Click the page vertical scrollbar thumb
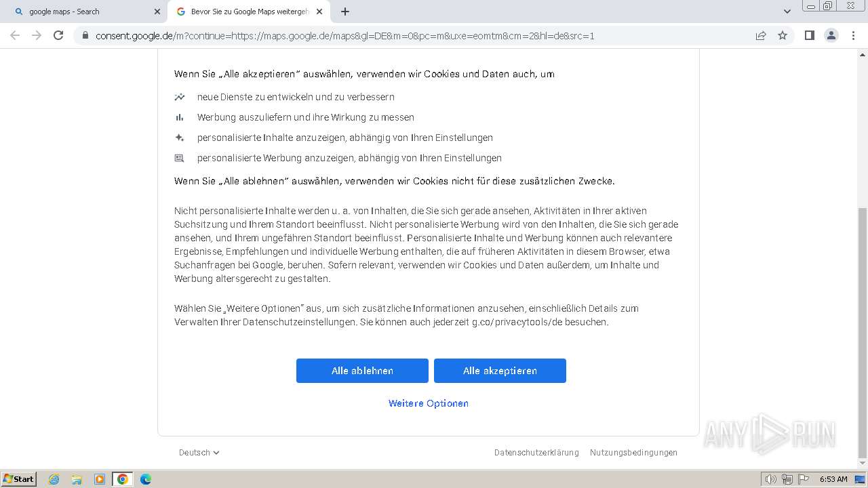The width and height of the screenshot is (868, 488). coord(863,332)
